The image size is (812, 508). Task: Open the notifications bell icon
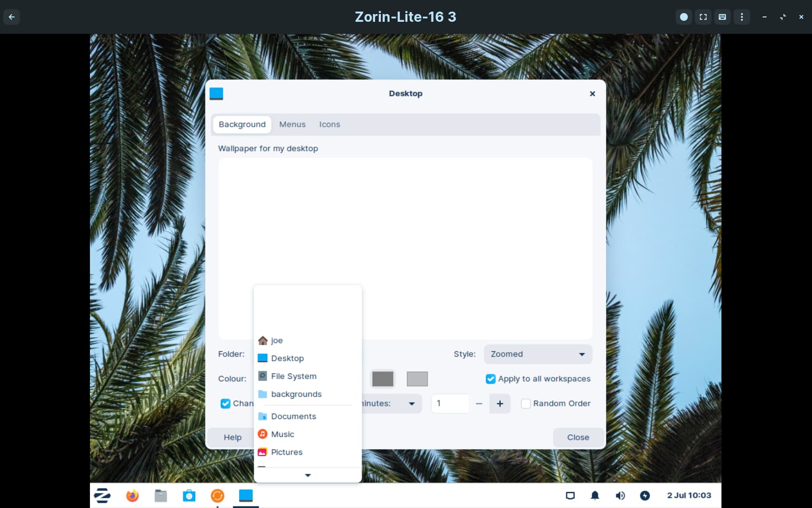click(595, 495)
